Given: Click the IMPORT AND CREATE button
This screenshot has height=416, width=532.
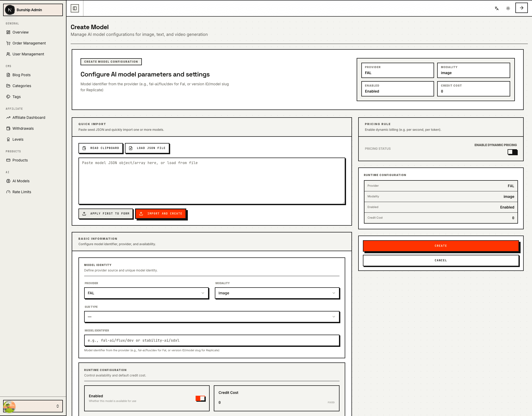Looking at the screenshot, I should click(161, 213).
